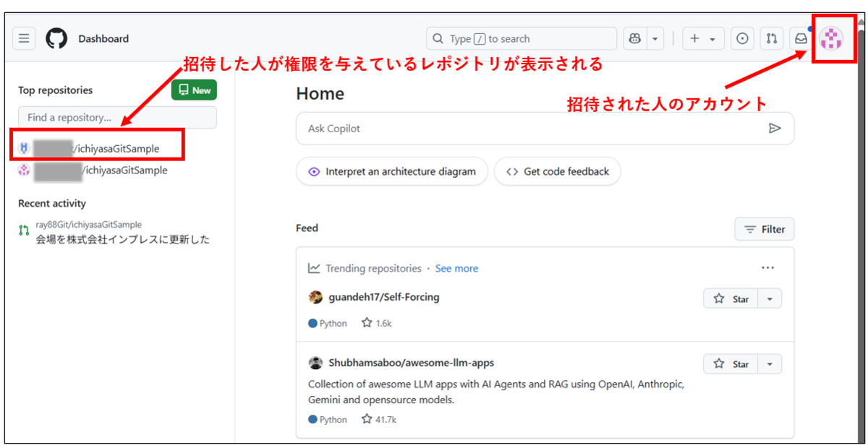Open the sidebar with the hamburger icon
Viewport: 868px width, 448px height.
[x=24, y=38]
